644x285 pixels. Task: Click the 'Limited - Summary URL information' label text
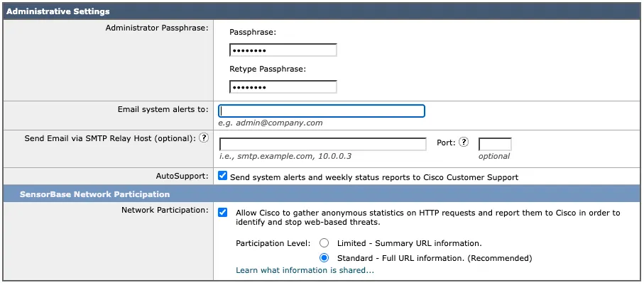409,243
